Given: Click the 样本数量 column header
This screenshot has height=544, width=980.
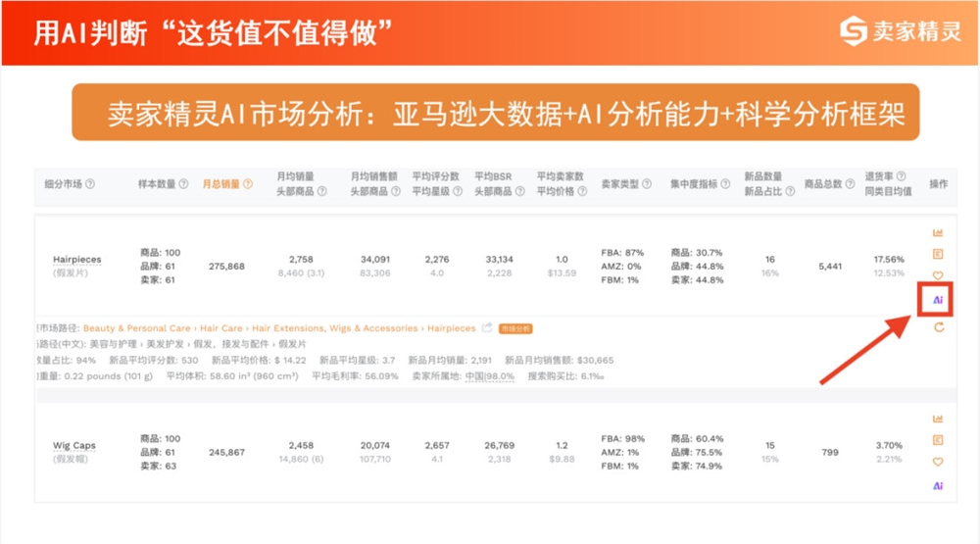Looking at the screenshot, I should click(157, 184).
